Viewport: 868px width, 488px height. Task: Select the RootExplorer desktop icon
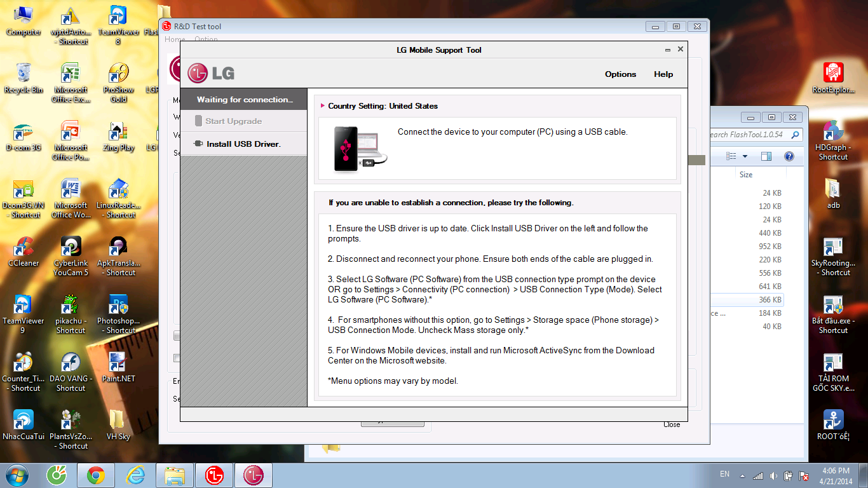(x=833, y=79)
